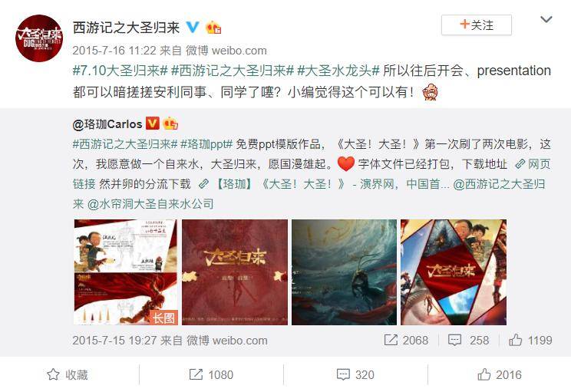Viewport: 571px width, 392px height.
Task: Expand the post options chevron menu
Action: pyautogui.click(x=546, y=19)
